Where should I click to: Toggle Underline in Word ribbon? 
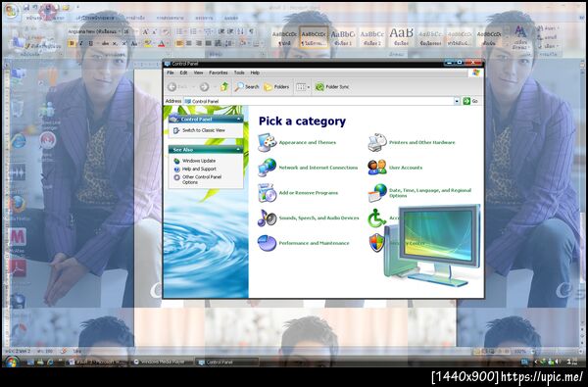90,44
